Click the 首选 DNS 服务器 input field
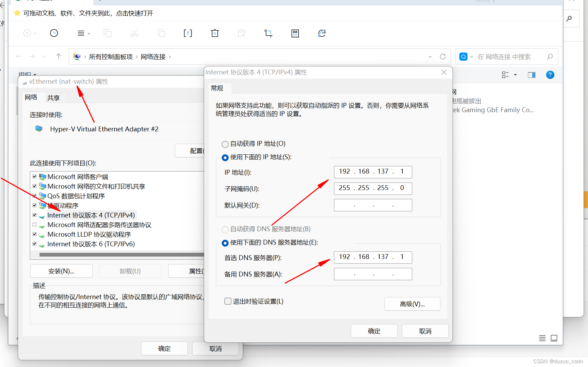The width and height of the screenshot is (588, 367). [x=373, y=257]
